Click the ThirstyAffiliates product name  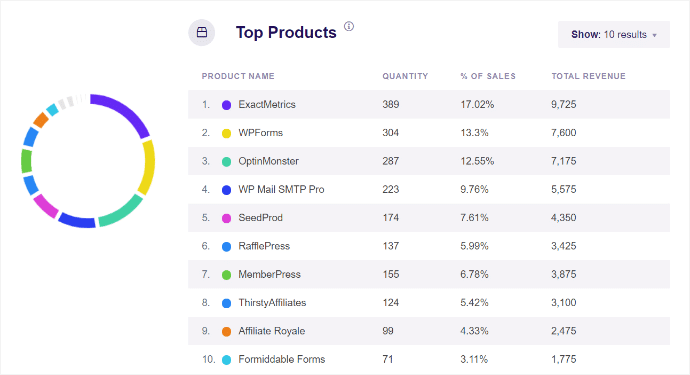[272, 303]
